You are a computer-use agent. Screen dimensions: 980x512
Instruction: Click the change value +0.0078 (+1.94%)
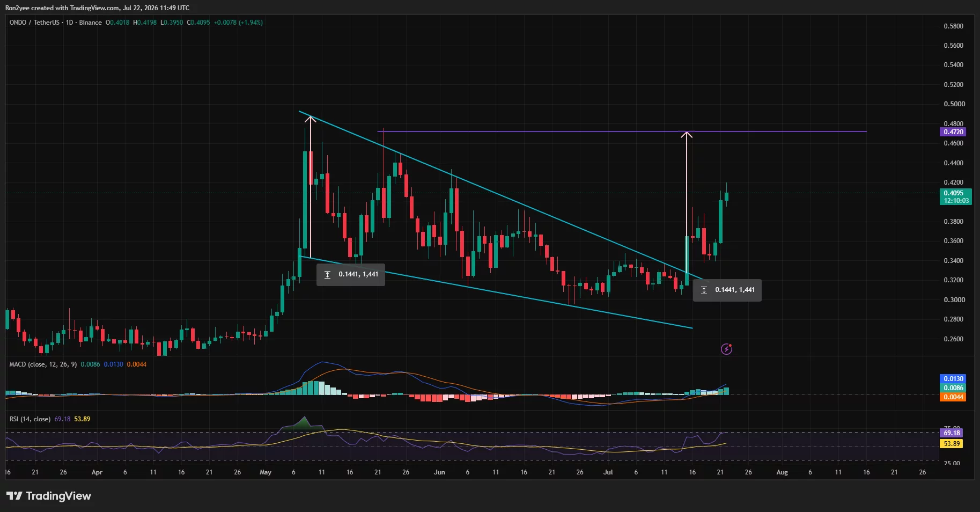pyautogui.click(x=238, y=23)
